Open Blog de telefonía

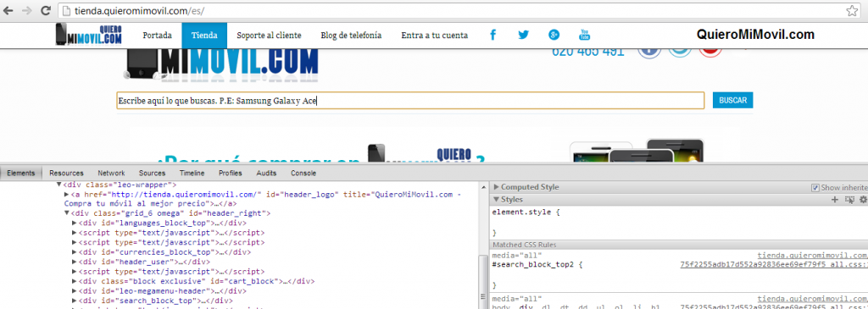coord(351,36)
